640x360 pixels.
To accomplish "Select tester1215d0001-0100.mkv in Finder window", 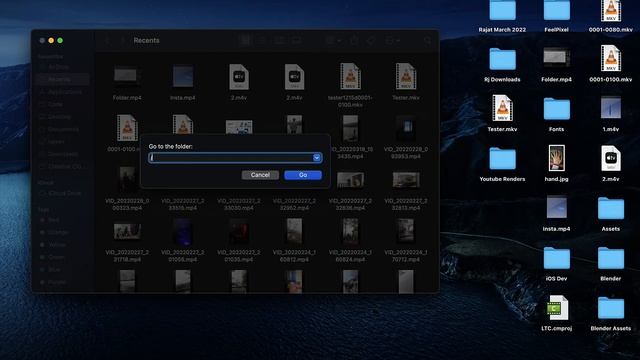I will click(x=350, y=85).
